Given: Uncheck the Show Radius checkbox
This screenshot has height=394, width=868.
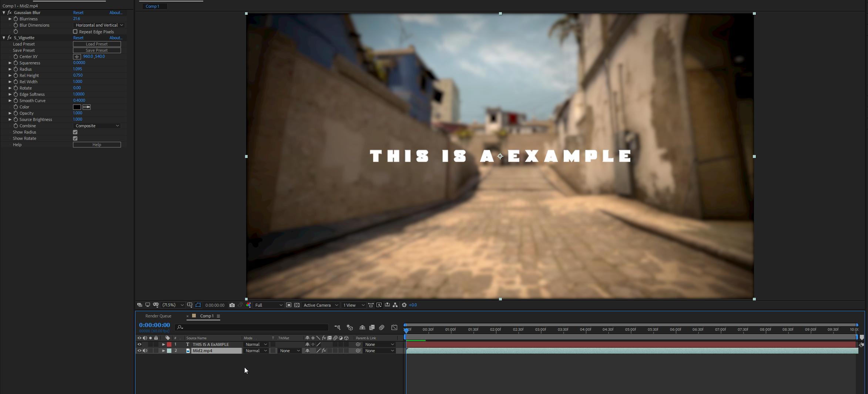Looking at the screenshot, I should 75,132.
